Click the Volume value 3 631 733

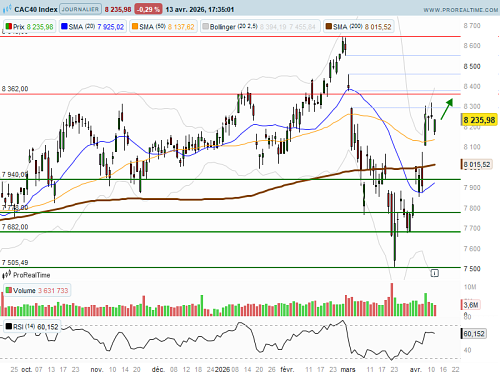tap(53, 290)
